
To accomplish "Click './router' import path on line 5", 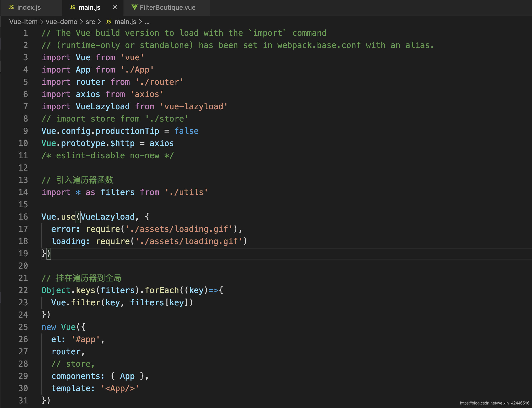I will (x=159, y=82).
